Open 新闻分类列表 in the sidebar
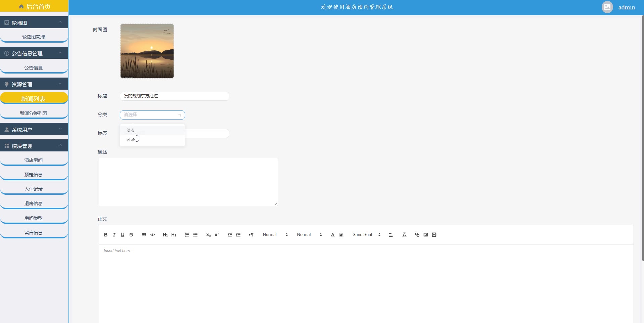Screen dimensions: 644x323 pos(34,113)
